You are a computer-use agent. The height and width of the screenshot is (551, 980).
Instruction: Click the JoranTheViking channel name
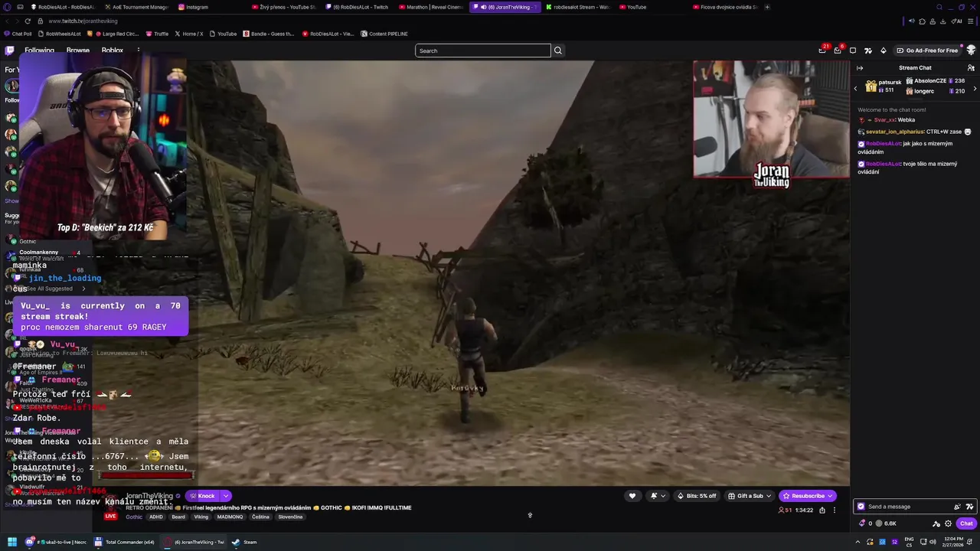149,496
